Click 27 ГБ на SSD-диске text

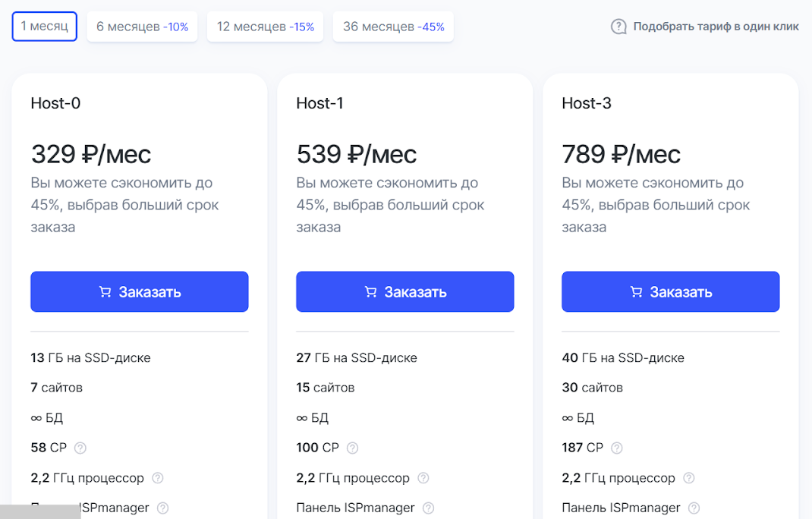[x=357, y=358]
